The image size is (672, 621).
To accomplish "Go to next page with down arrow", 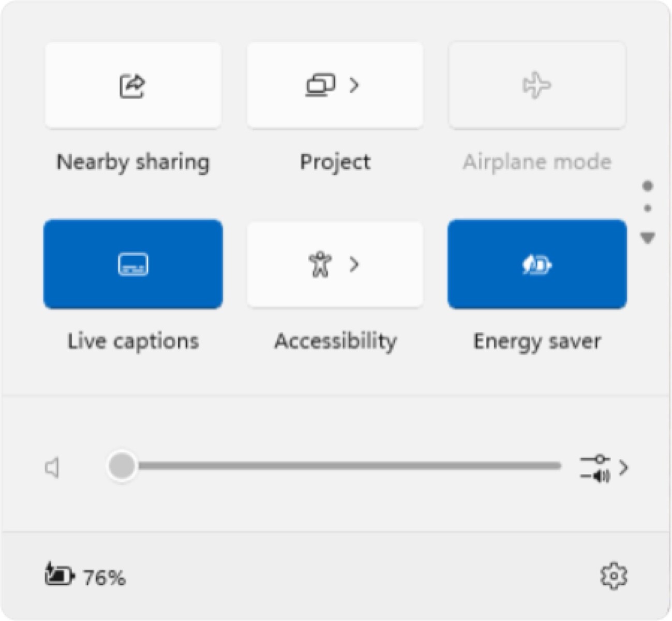I will (647, 238).
